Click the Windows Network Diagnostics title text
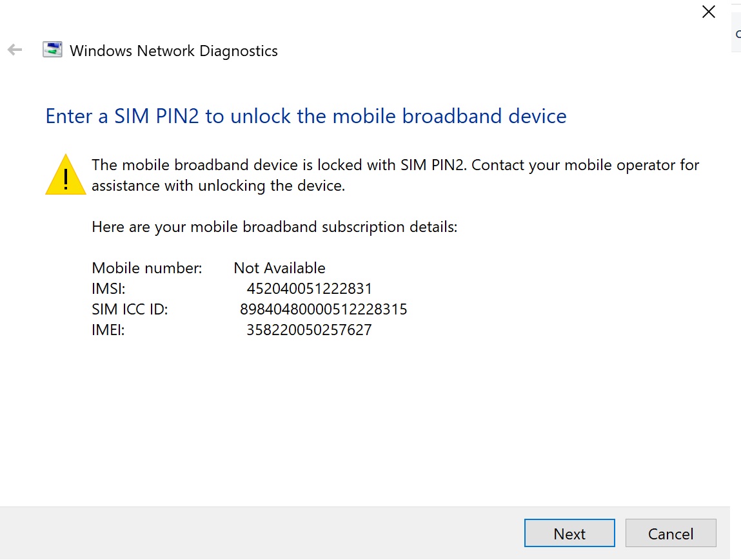This screenshot has height=560, width=741. tap(174, 50)
